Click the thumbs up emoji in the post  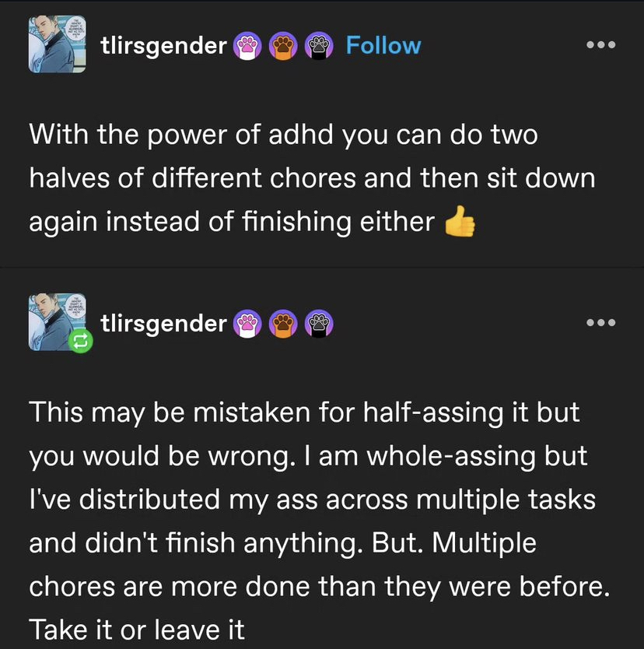click(459, 223)
